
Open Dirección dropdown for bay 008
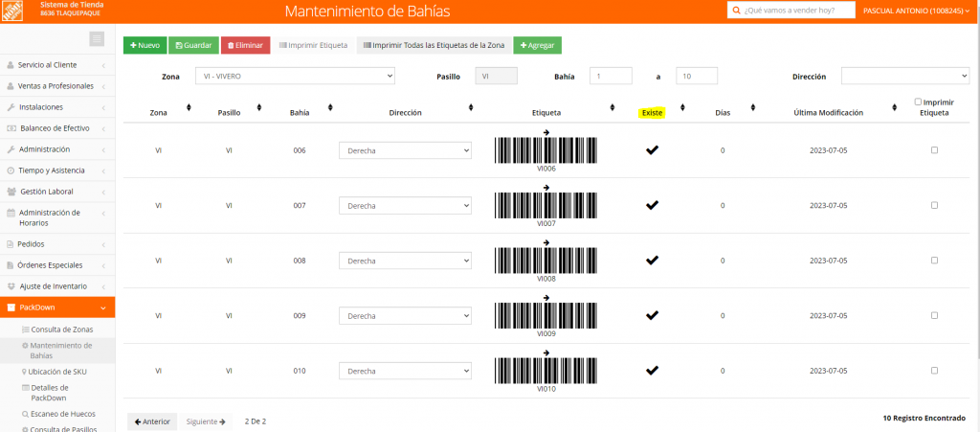405,261
